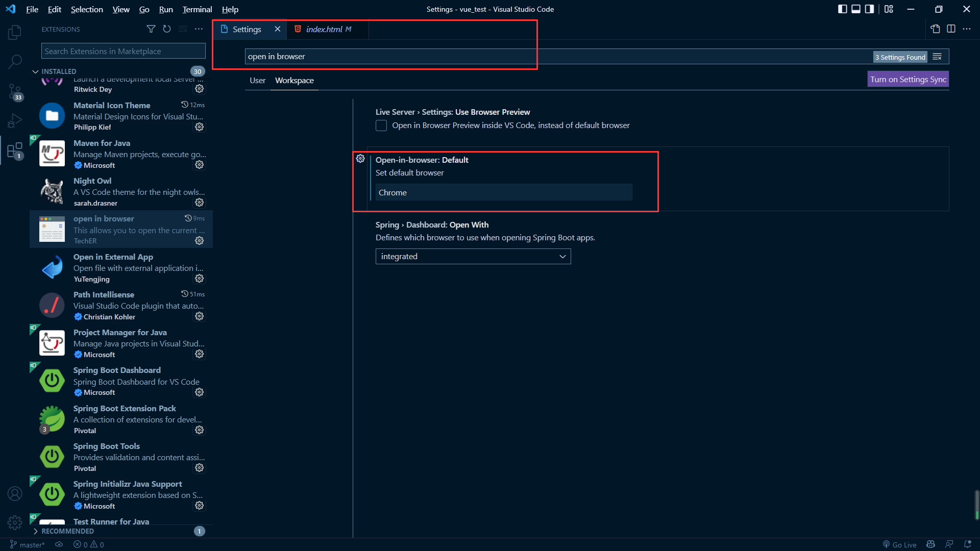
Task: Open the File menu
Action: point(32,9)
